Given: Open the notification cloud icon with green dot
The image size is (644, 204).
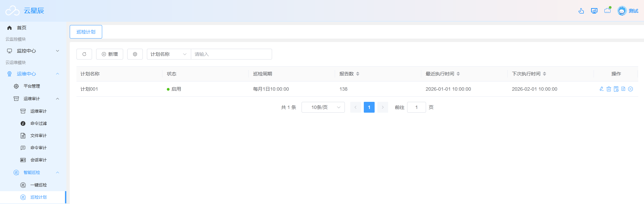Looking at the screenshot, I should click(x=607, y=10).
